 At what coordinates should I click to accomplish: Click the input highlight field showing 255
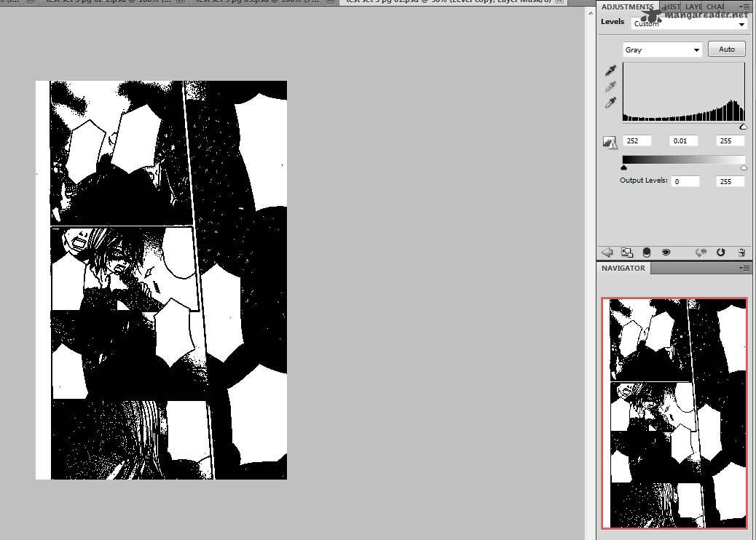[x=730, y=140]
